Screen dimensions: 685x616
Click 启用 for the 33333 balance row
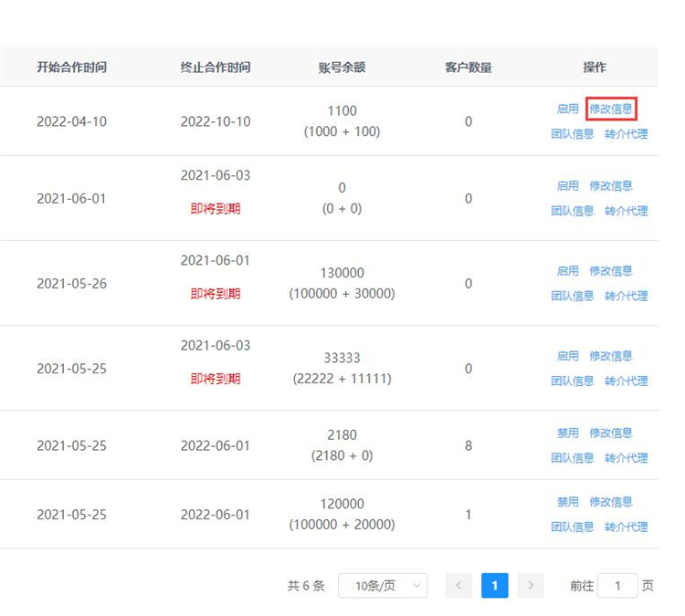tap(567, 356)
